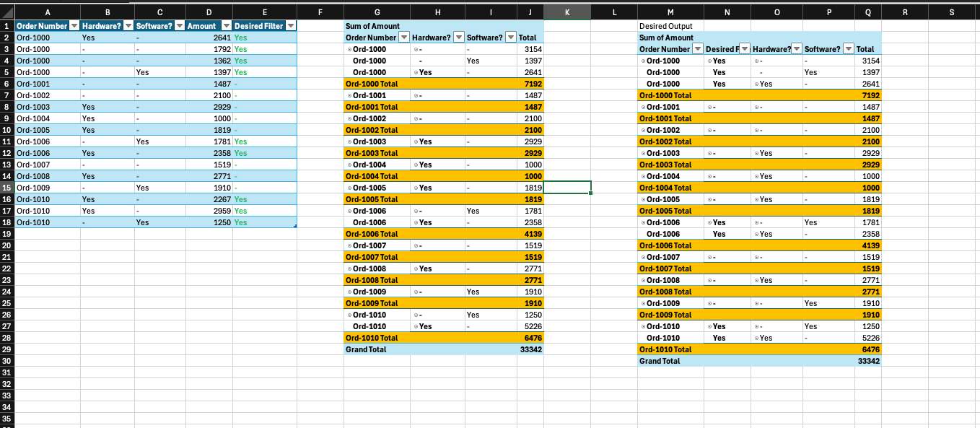Click grand total value 33342 in column Q
This screenshot has height=428, width=980.
point(868,361)
